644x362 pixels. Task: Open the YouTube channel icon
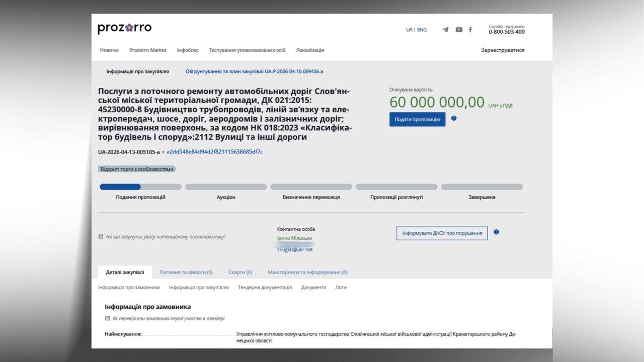coord(459,30)
